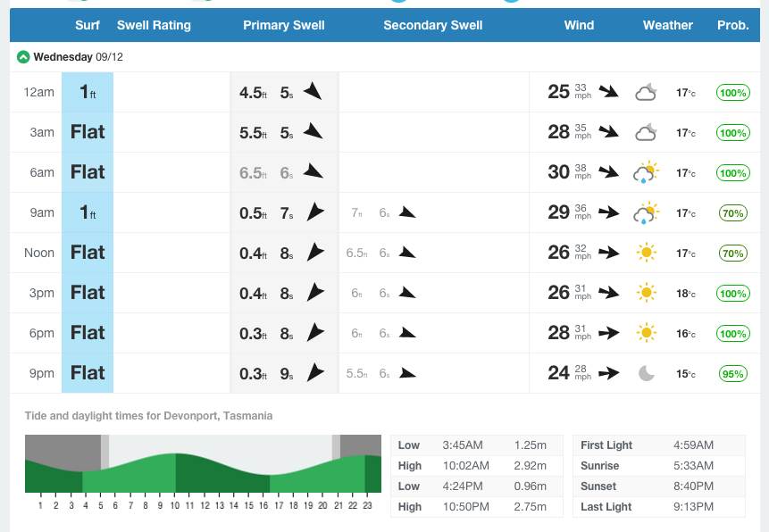Collapse the Wednesday 09/12 forecast section
769x532 pixels.
[x=23, y=57]
